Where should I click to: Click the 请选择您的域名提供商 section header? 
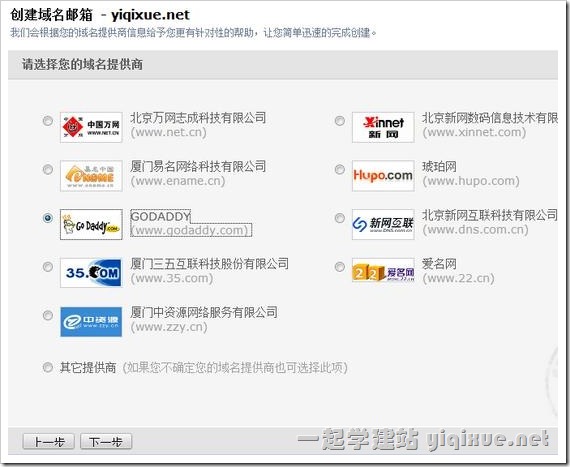point(82,64)
